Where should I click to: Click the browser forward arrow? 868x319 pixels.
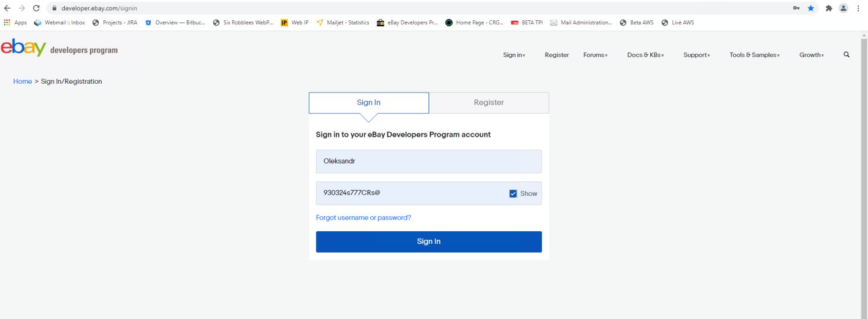pos(22,8)
